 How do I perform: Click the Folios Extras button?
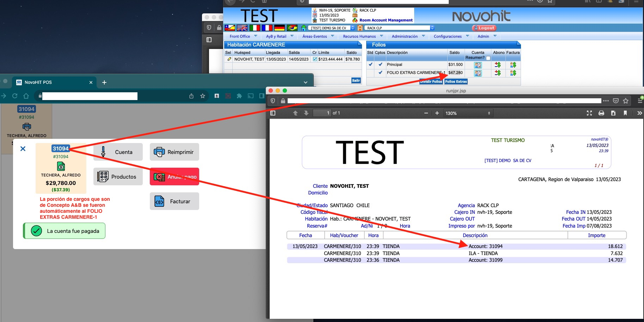tap(456, 81)
